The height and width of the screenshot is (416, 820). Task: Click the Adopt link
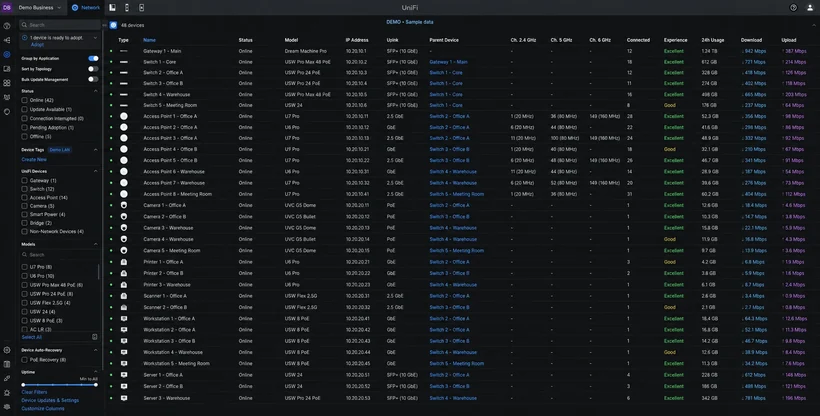coord(37,44)
